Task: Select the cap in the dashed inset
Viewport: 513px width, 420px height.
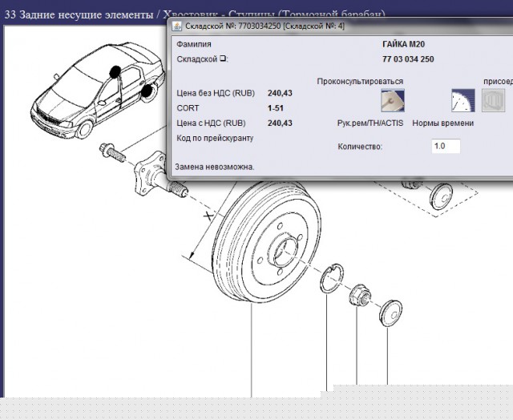Action: pyautogui.click(x=442, y=196)
